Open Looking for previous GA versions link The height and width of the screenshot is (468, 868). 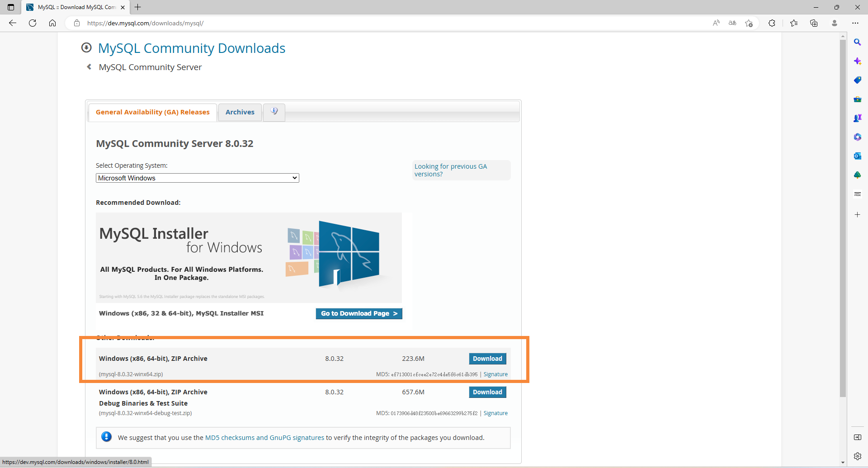pos(451,170)
